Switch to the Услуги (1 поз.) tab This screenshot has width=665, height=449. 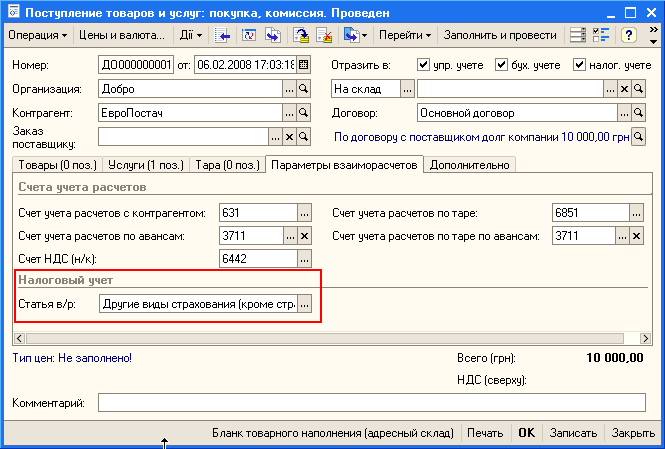pyautogui.click(x=142, y=165)
